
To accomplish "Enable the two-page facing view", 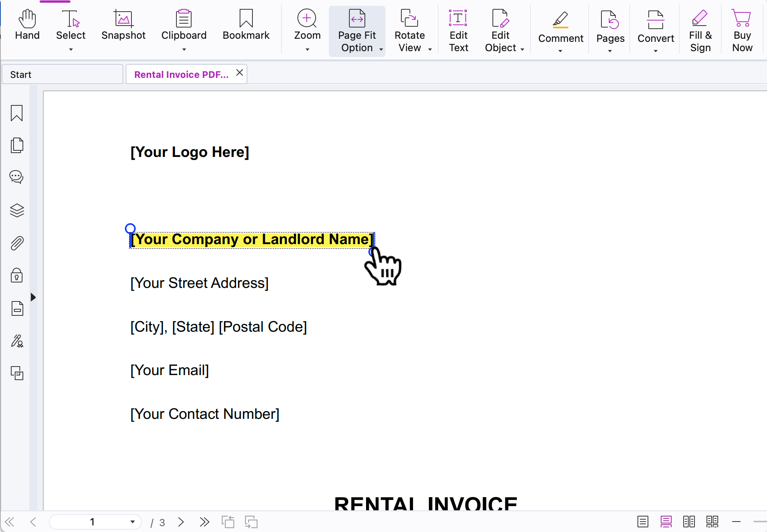I will (x=689, y=522).
